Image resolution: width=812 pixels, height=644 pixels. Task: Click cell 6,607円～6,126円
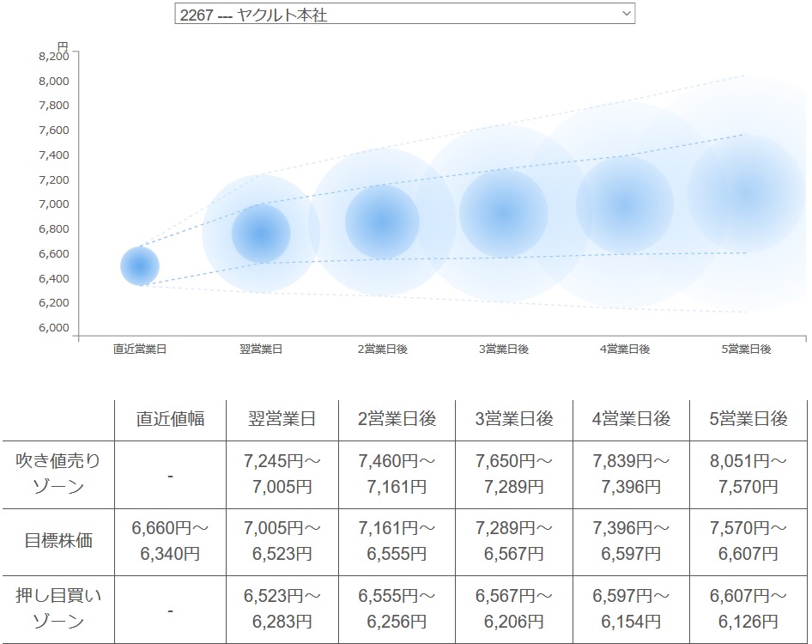[748, 608]
